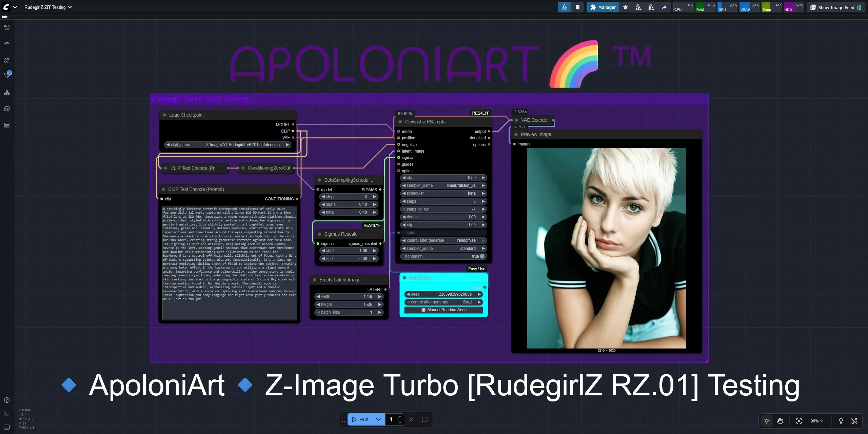868x434 pixels.
Task: Open the ckpt_name checkpoint dropdown
Action: click(228, 145)
